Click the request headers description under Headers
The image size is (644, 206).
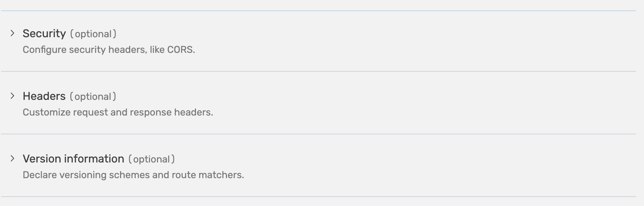[x=118, y=112]
